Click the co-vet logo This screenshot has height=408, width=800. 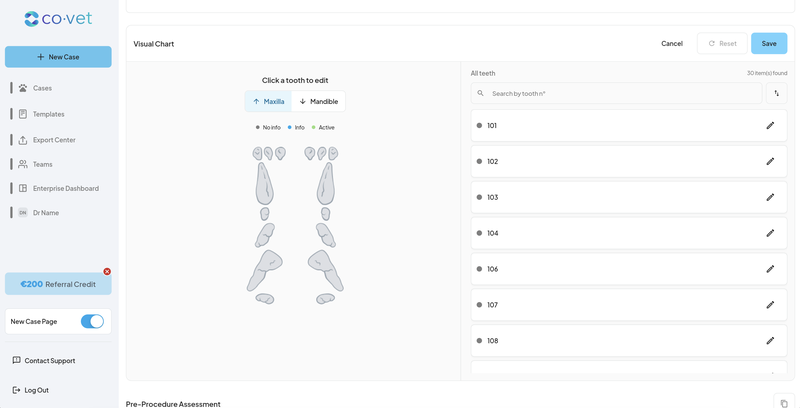[58, 19]
